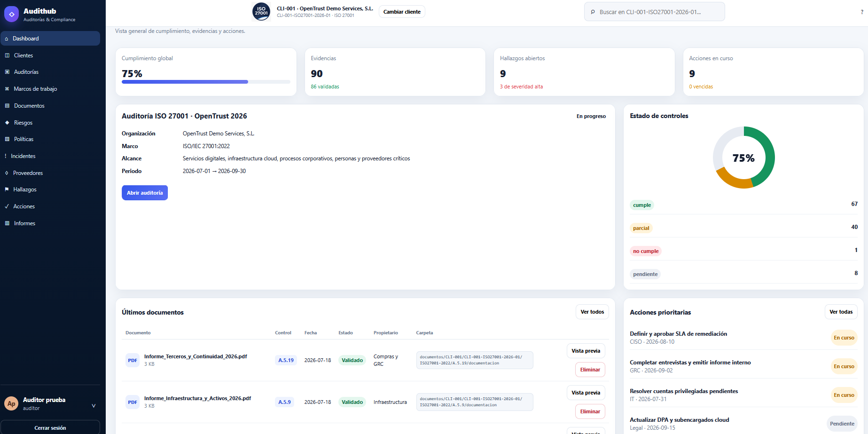Click the Documentos sidebar icon
Viewport: 868px width, 434px height.
pos(7,106)
